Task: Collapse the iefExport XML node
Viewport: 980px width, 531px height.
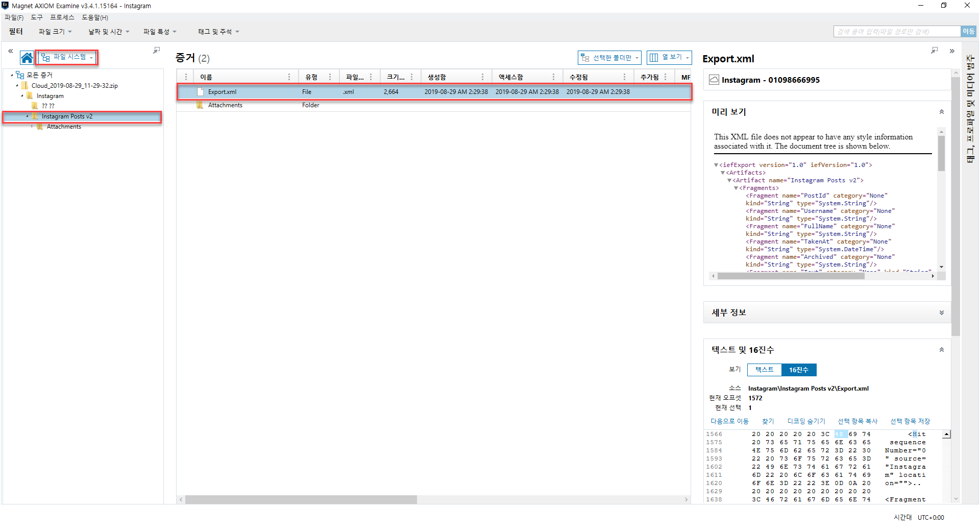Action: coord(716,165)
